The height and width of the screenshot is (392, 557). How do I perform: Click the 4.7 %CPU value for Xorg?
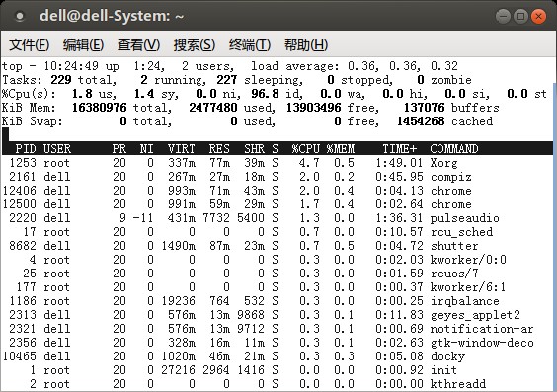(309, 163)
